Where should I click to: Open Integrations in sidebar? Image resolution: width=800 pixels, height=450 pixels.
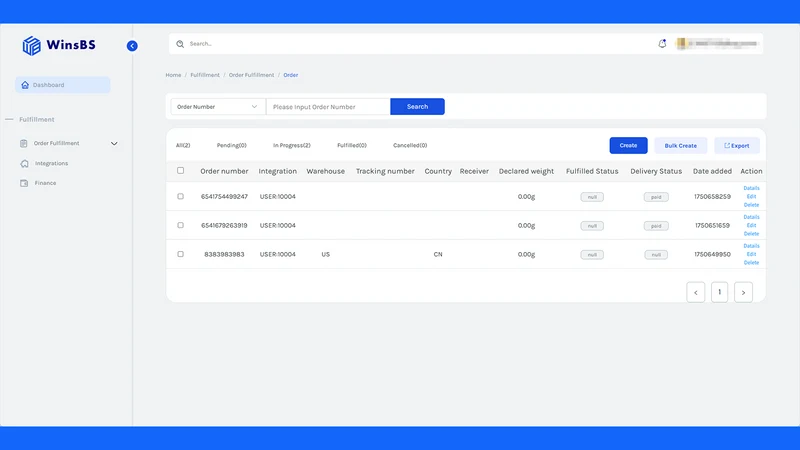tap(52, 163)
